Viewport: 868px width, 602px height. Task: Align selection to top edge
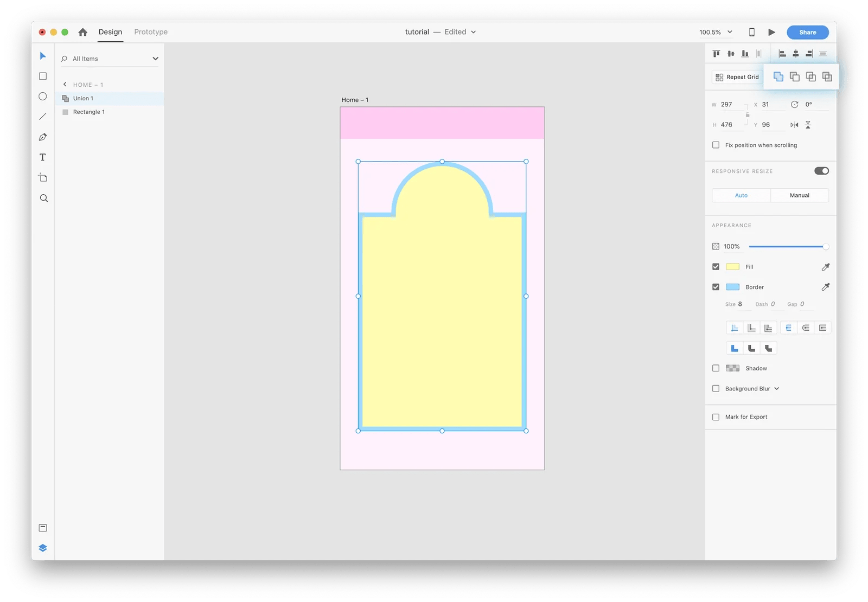point(717,54)
